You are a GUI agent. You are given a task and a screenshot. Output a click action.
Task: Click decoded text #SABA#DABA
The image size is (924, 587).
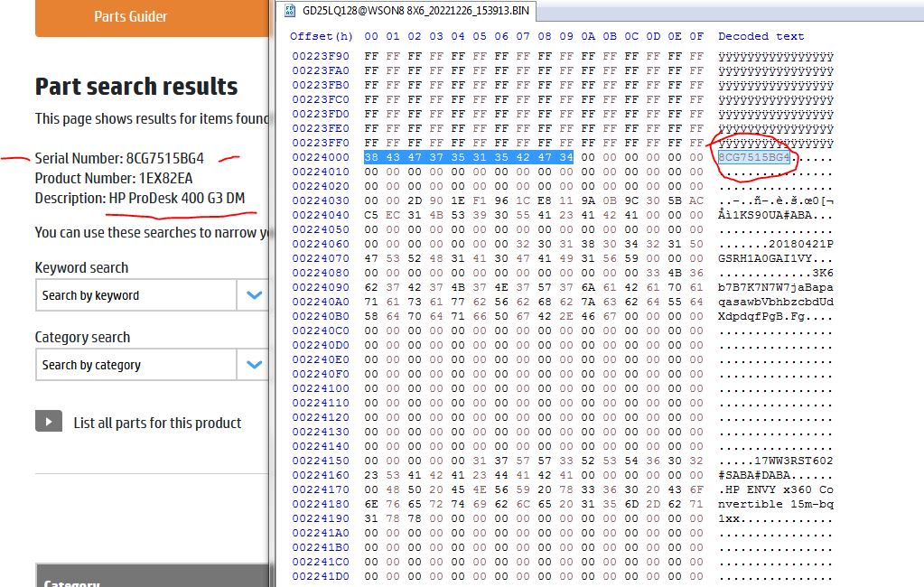tap(753, 475)
